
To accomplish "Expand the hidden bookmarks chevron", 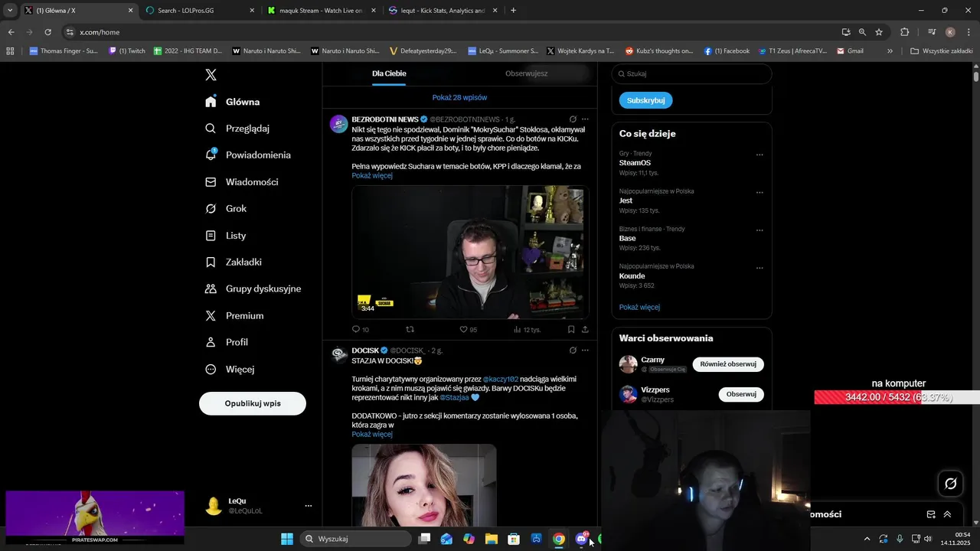I will [x=890, y=51].
